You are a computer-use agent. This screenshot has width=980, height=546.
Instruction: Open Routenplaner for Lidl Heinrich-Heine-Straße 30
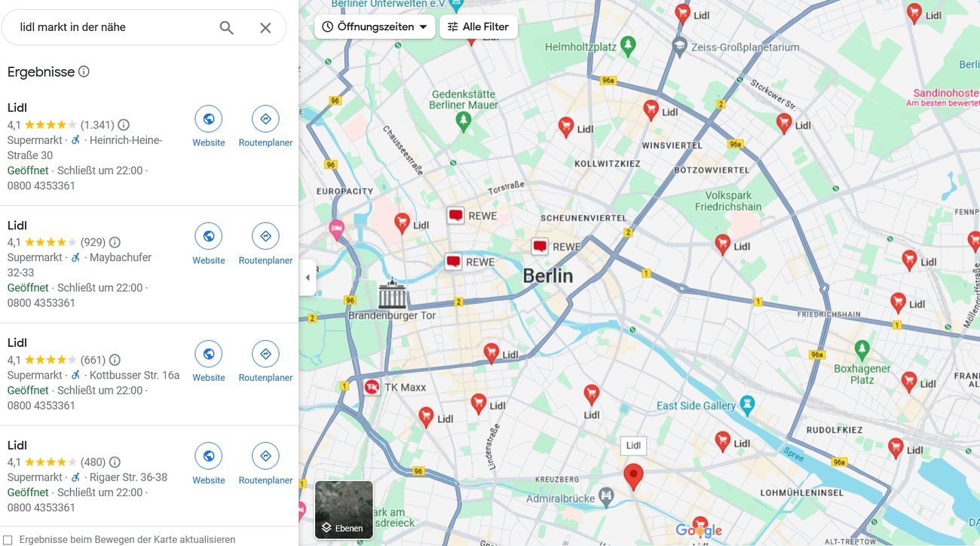[x=265, y=126]
